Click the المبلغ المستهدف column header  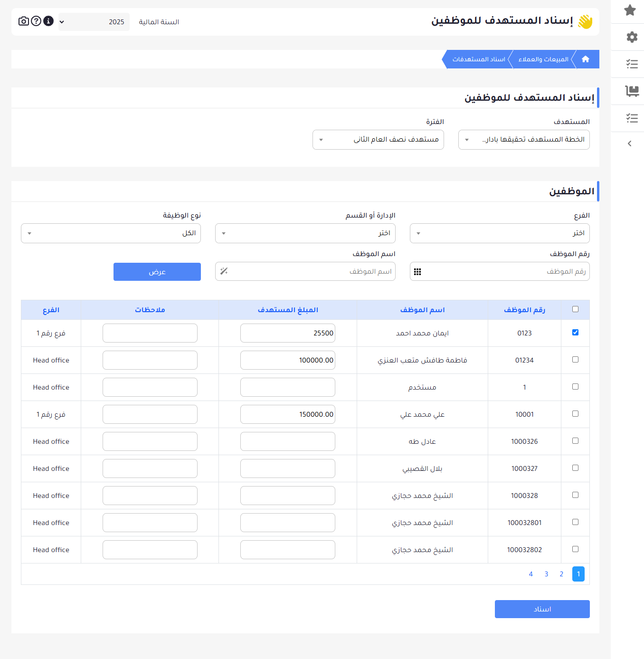(x=288, y=310)
